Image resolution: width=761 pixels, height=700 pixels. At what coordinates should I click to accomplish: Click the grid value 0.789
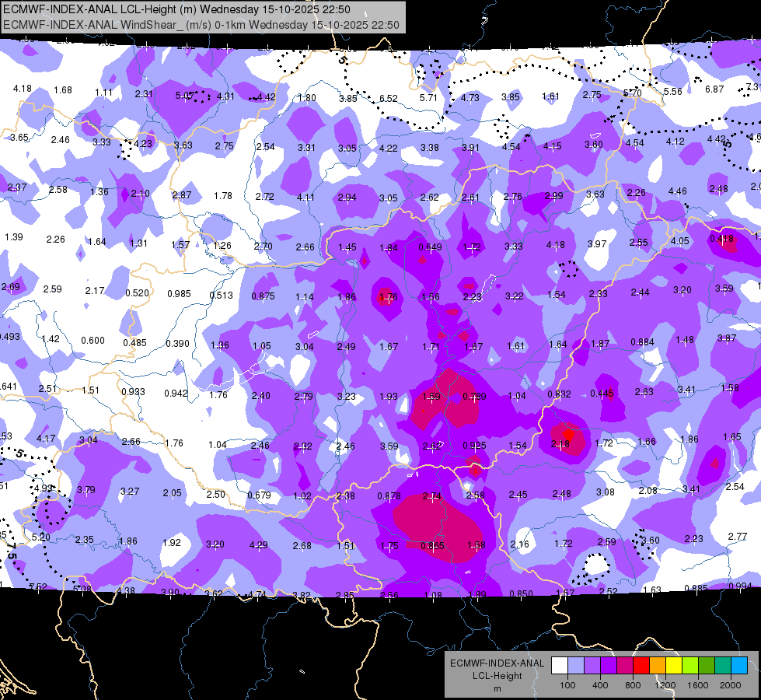(x=474, y=397)
